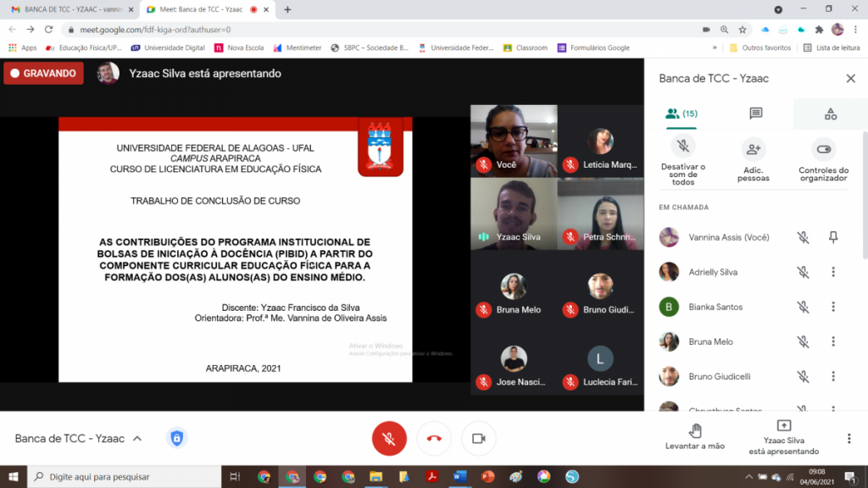Viewport: 868px width, 488px height.
Task: Click Yzaac Silva está apresentando button
Action: pos(783,436)
